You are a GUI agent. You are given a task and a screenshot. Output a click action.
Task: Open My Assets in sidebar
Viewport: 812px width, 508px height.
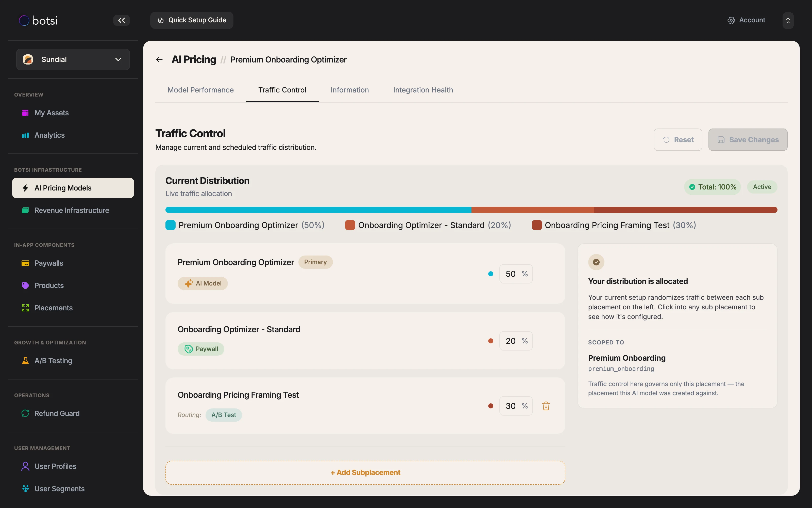(73, 113)
